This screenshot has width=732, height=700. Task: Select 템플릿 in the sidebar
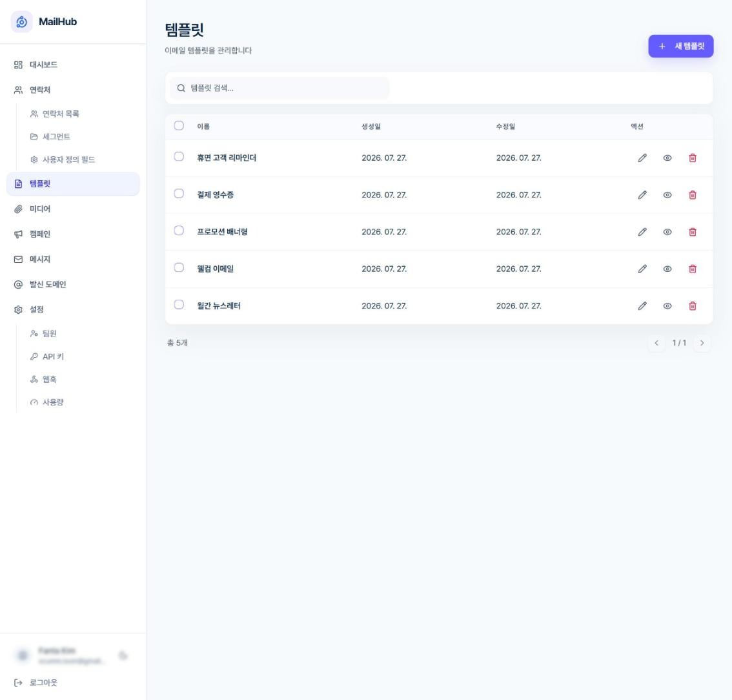point(73,184)
